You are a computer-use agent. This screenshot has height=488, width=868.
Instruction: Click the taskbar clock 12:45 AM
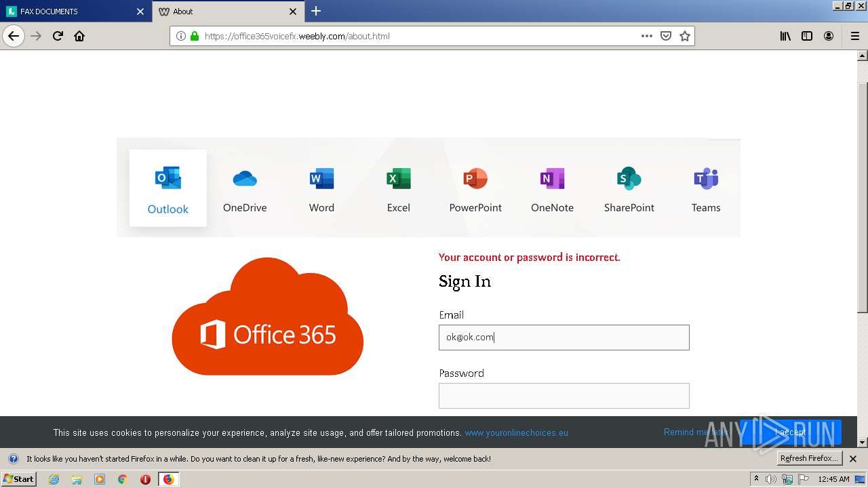833,479
